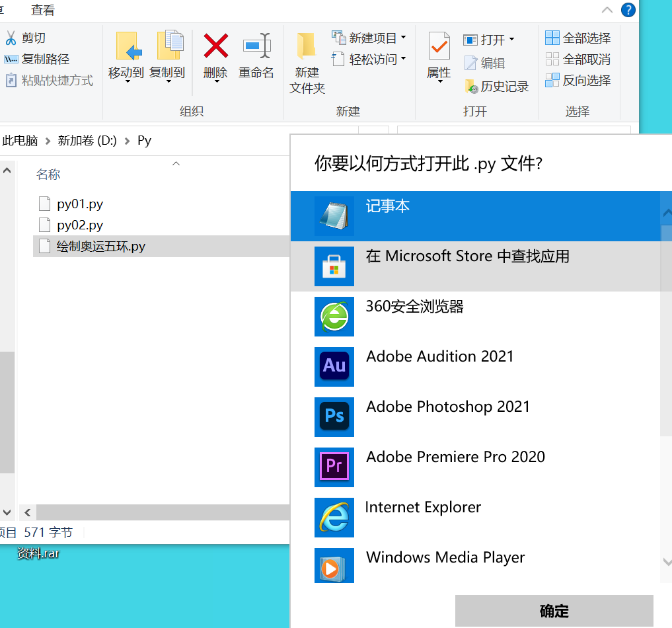The width and height of the screenshot is (672, 628).
Task: Click the navigation pane scroll-up arrow
Action: pyautogui.click(x=7, y=171)
